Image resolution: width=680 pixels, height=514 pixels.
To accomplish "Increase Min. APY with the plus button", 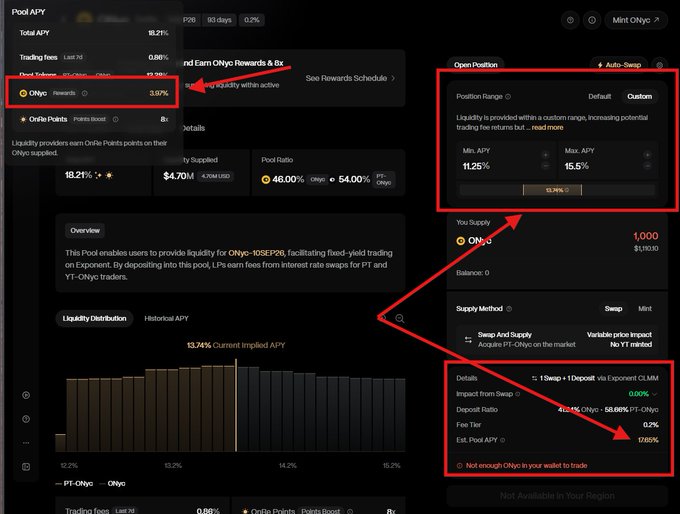I will tap(546, 155).
